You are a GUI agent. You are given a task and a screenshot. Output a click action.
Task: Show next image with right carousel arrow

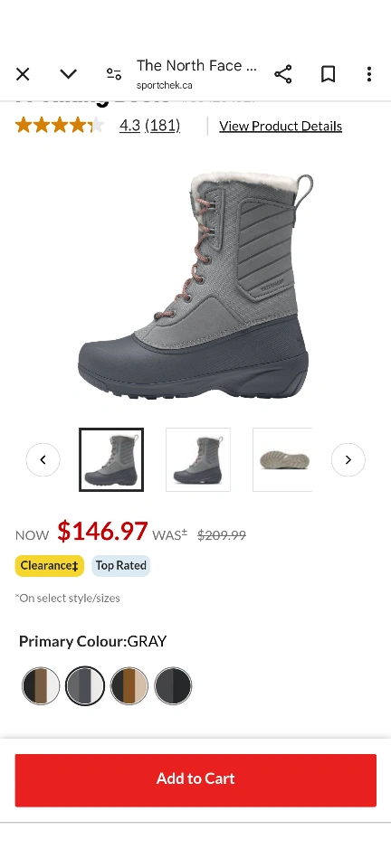(x=348, y=459)
